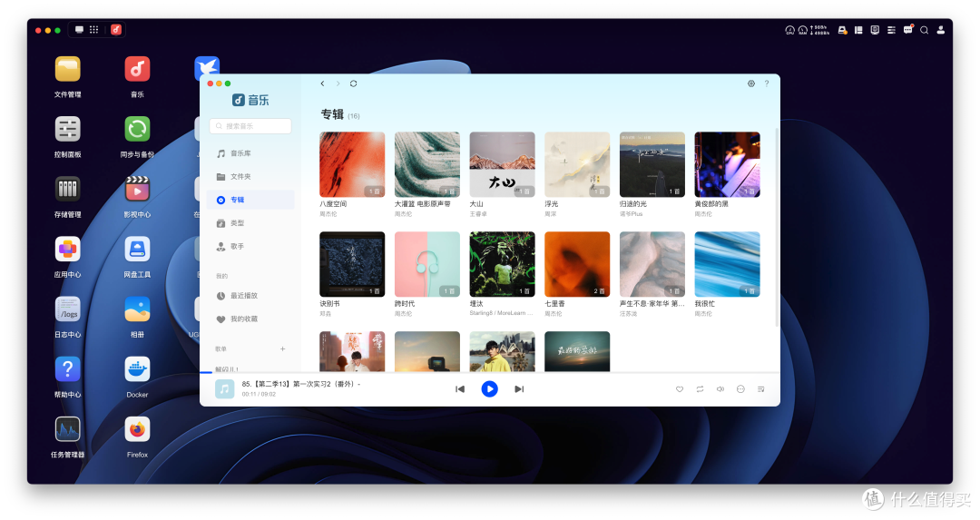Show desktop via top bar icon
The width and height of the screenshot is (980, 520).
click(x=79, y=29)
